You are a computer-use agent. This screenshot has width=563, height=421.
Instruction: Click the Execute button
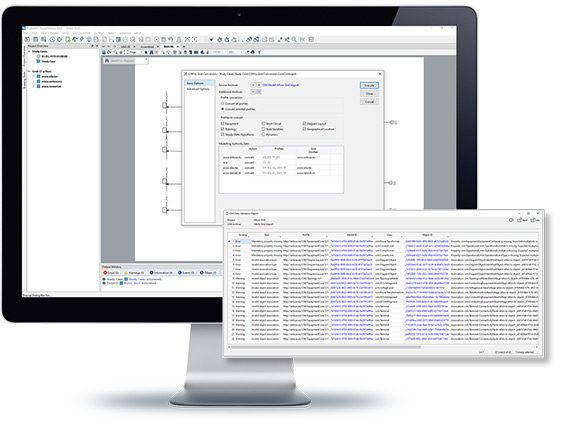(369, 85)
